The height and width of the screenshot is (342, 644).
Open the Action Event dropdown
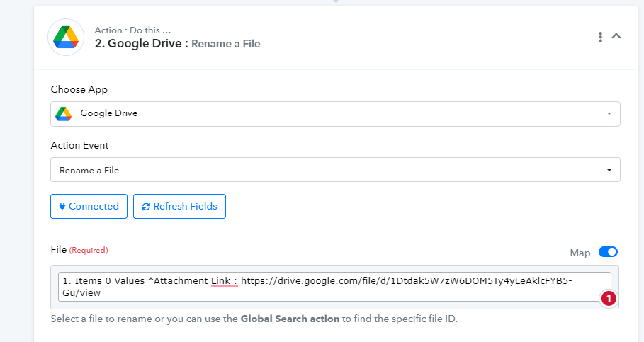[335, 169]
